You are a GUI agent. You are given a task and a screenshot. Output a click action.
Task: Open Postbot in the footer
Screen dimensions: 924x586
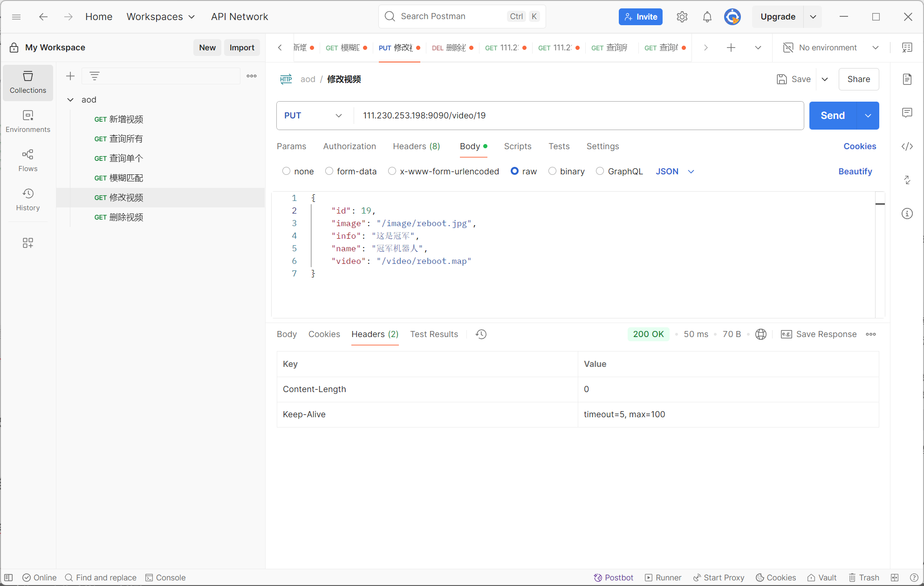coord(613,578)
